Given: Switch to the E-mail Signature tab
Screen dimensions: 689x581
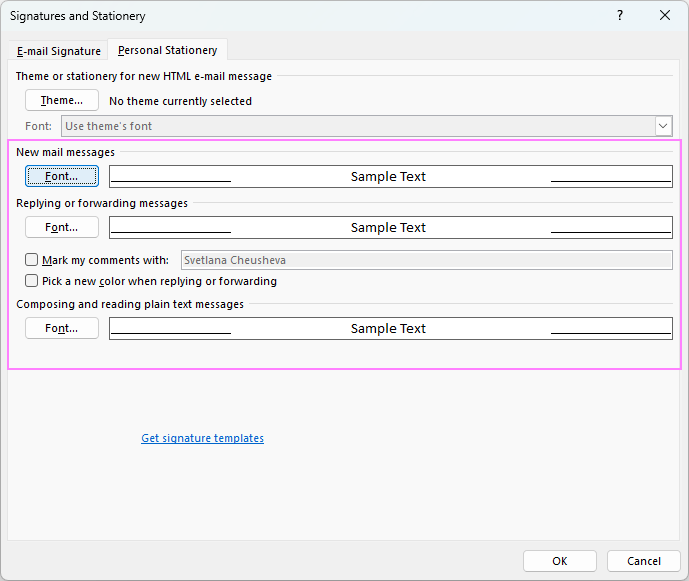Looking at the screenshot, I should (58, 51).
